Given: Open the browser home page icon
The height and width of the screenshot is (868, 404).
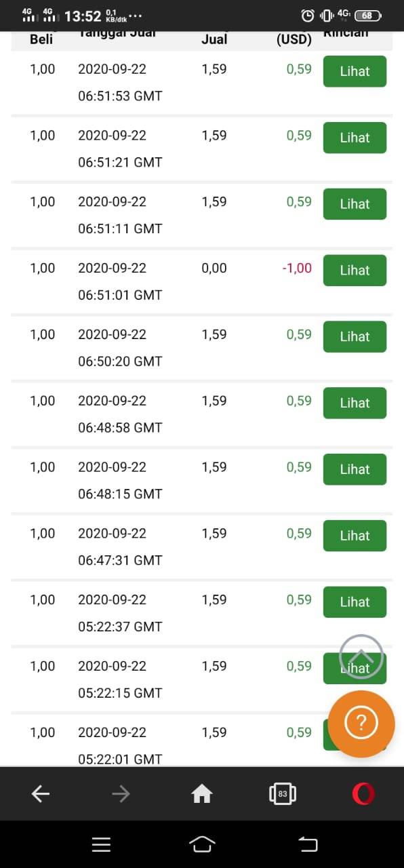Looking at the screenshot, I should 202,793.
